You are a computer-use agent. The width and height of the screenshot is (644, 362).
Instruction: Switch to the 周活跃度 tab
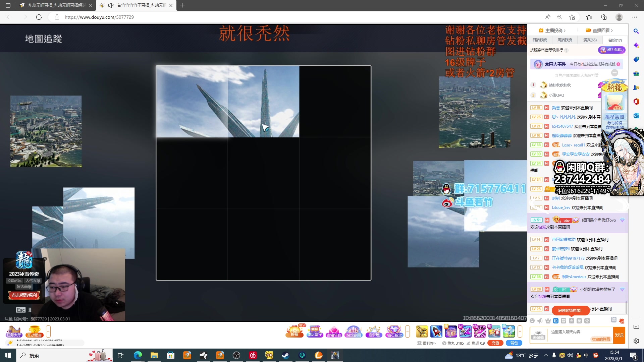point(565,40)
